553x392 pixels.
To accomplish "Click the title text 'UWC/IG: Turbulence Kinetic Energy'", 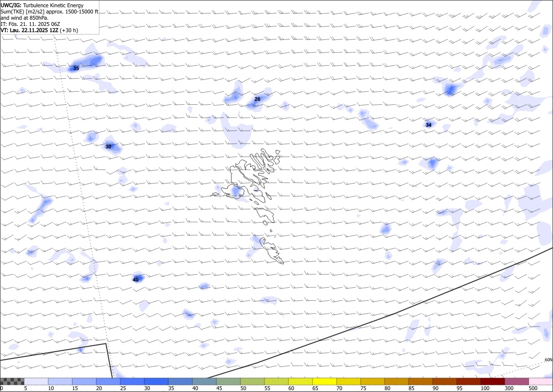I will (x=42, y=5).
